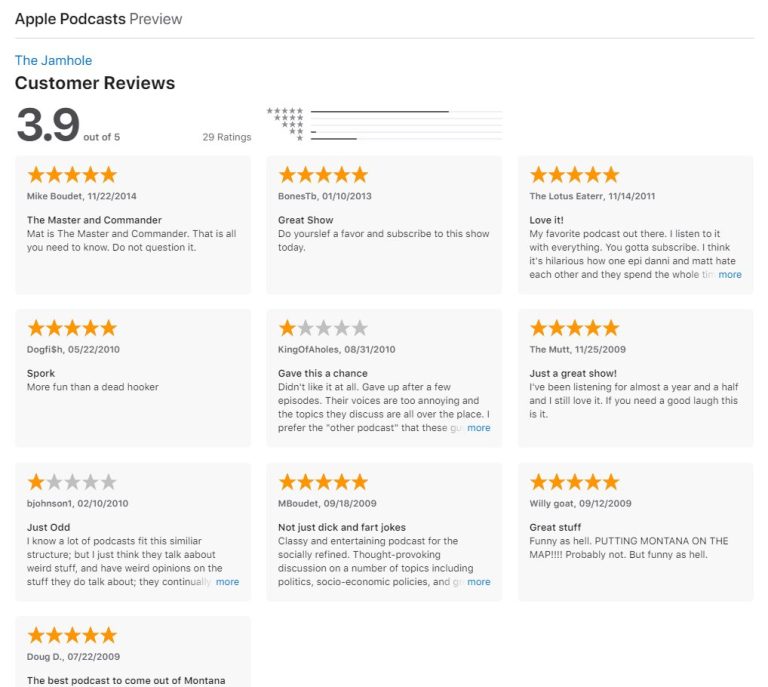The image size is (768, 687).
Task: Click the 29 Ratings count label
Action: point(227,137)
